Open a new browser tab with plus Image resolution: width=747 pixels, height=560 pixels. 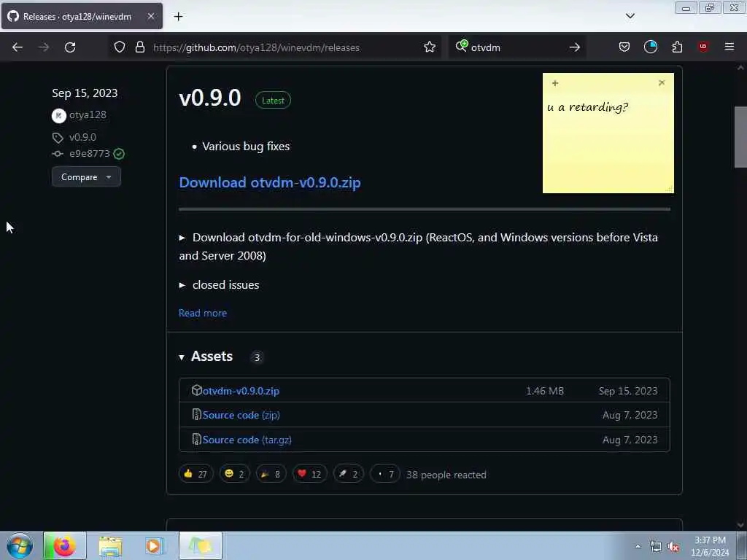178,17
